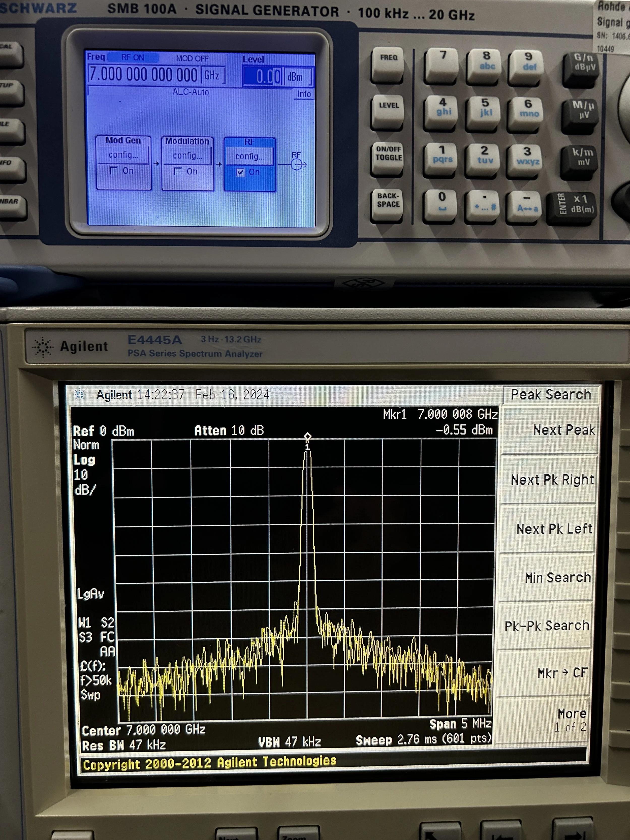Select Next Pk Right softkey
630x840 pixels.
549,480
